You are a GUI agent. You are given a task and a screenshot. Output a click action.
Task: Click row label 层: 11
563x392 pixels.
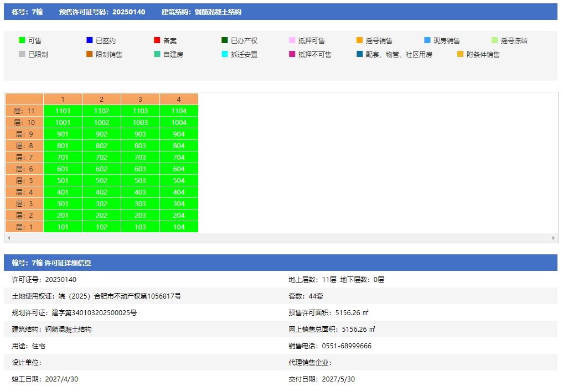pyautogui.click(x=24, y=111)
